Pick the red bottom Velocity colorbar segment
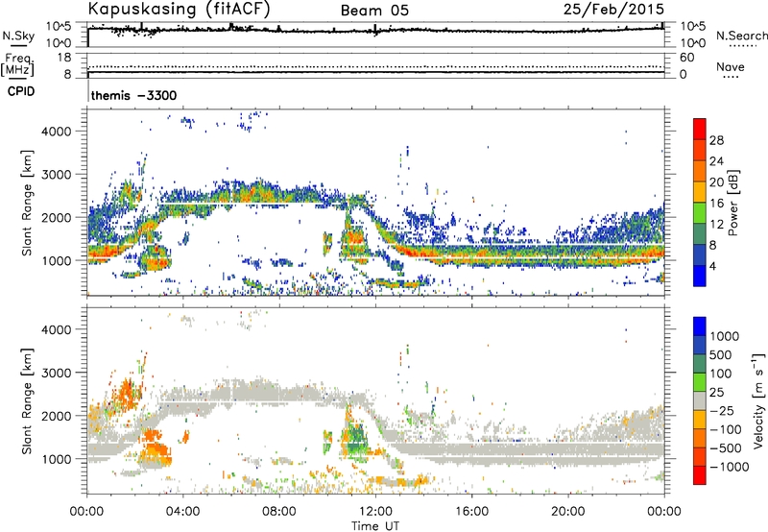 click(x=700, y=475)
